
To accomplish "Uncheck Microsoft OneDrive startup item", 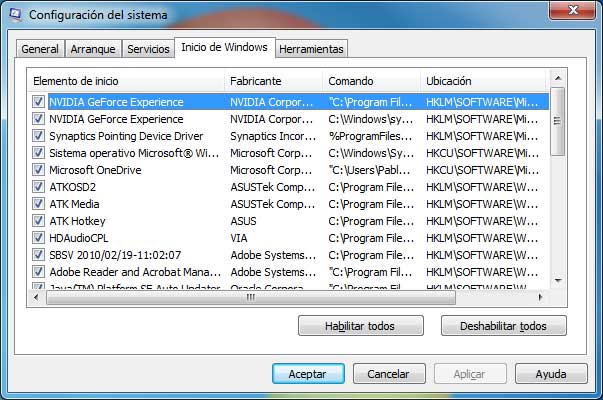I will 38,170.
